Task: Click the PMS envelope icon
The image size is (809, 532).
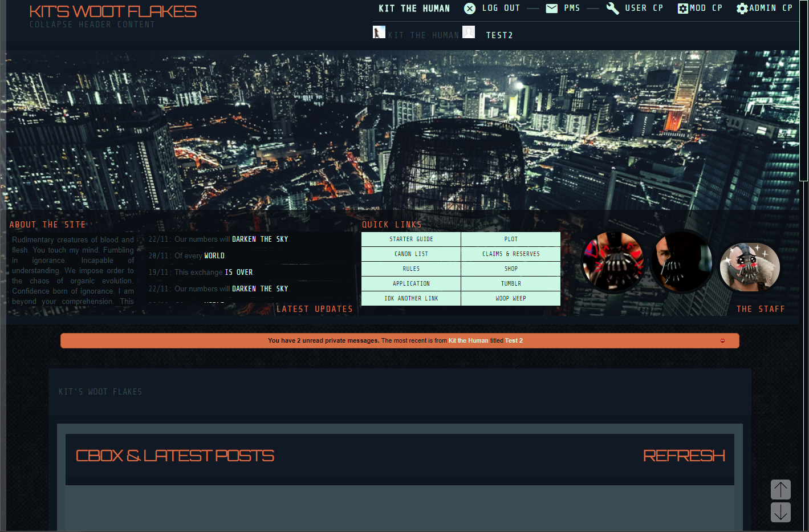Action: tap(552, 9)
